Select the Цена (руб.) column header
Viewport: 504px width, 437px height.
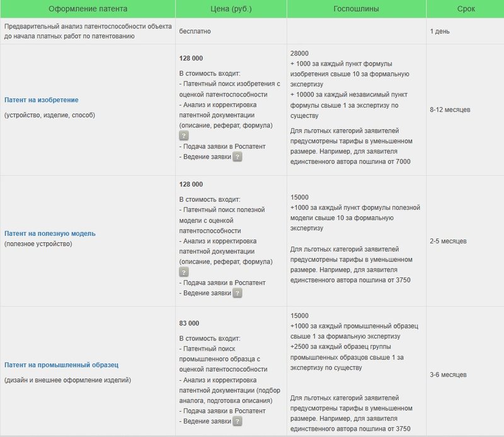[x=231, y=9]
